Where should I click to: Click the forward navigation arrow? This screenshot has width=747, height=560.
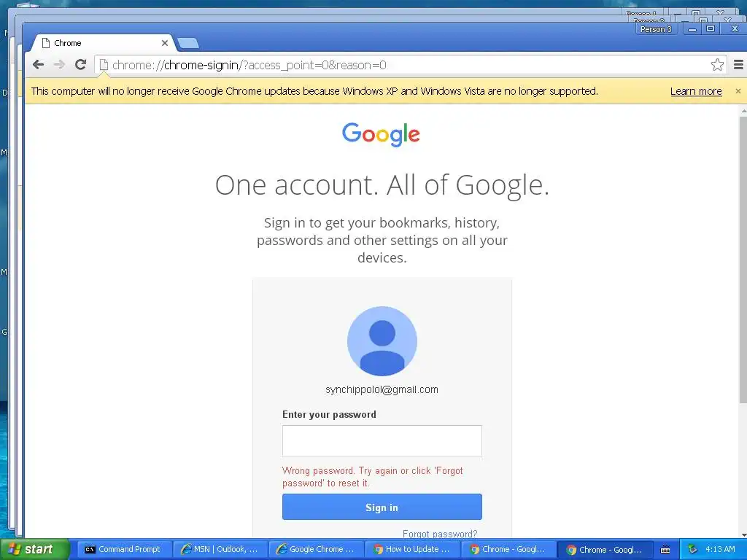tap(59, 65)
